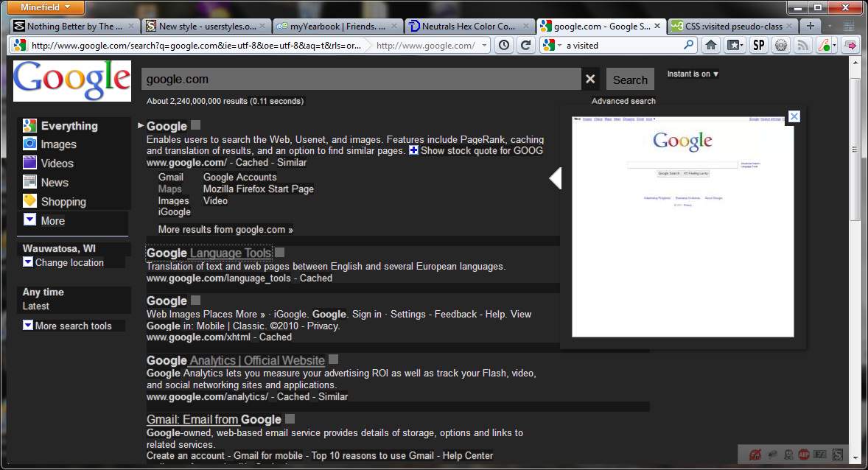The height and width of the screenshot is (470, 868).
Task: Click the Search button
Action: [630, 80]
